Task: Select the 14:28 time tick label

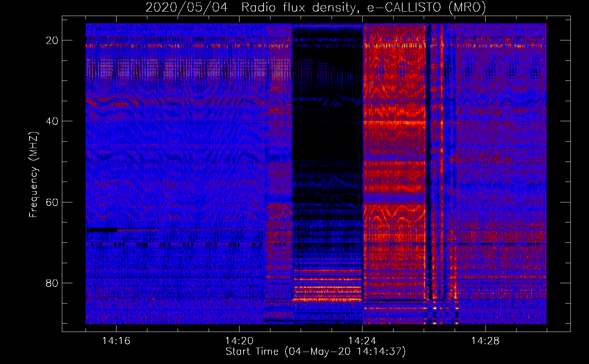Action: coord(485,341)
